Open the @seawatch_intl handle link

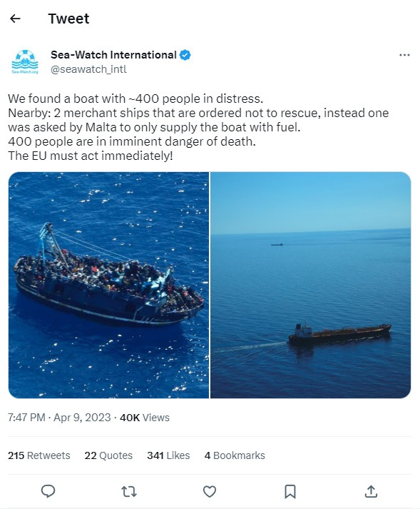(x=88, y=69)
